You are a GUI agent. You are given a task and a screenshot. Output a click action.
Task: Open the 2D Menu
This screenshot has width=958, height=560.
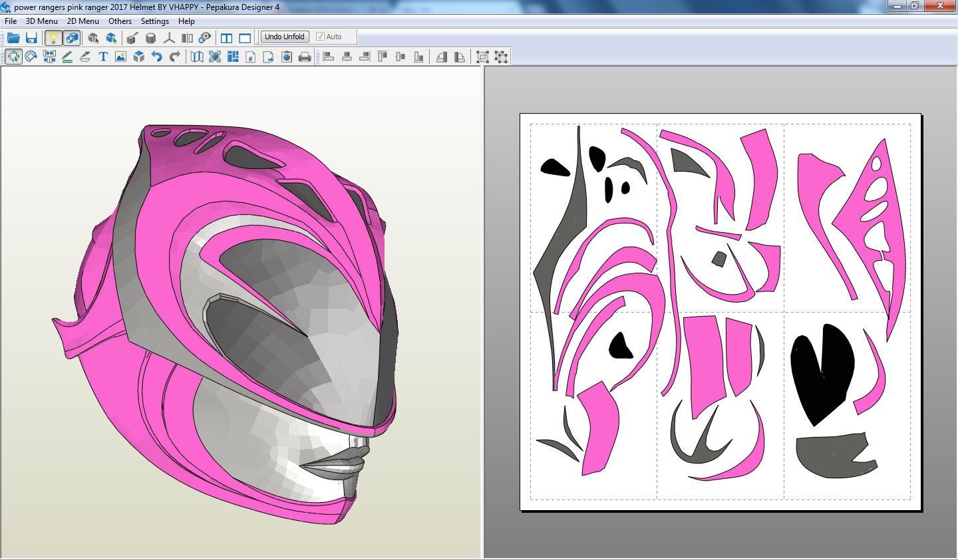tap(82, 21)
